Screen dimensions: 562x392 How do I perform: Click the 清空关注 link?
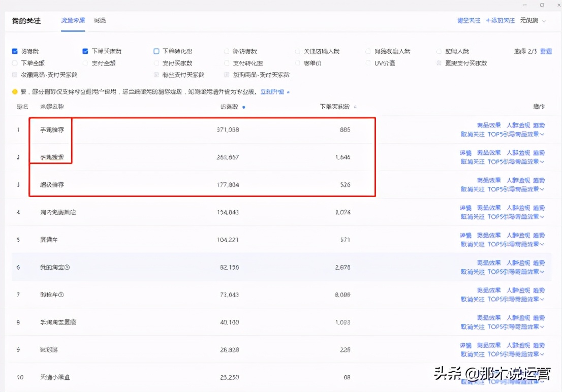469,20
